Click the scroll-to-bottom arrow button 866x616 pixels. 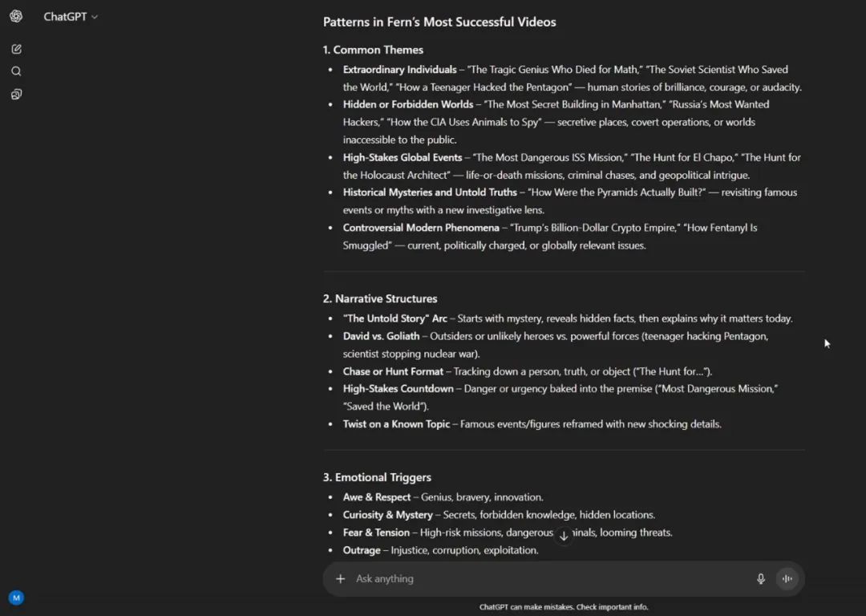point(564,536)
